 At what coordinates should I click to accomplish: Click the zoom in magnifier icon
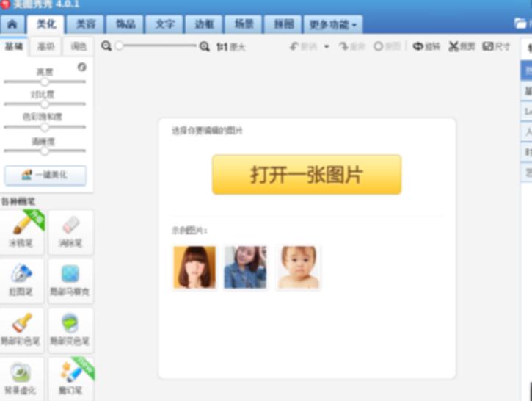tap(204, 46)
